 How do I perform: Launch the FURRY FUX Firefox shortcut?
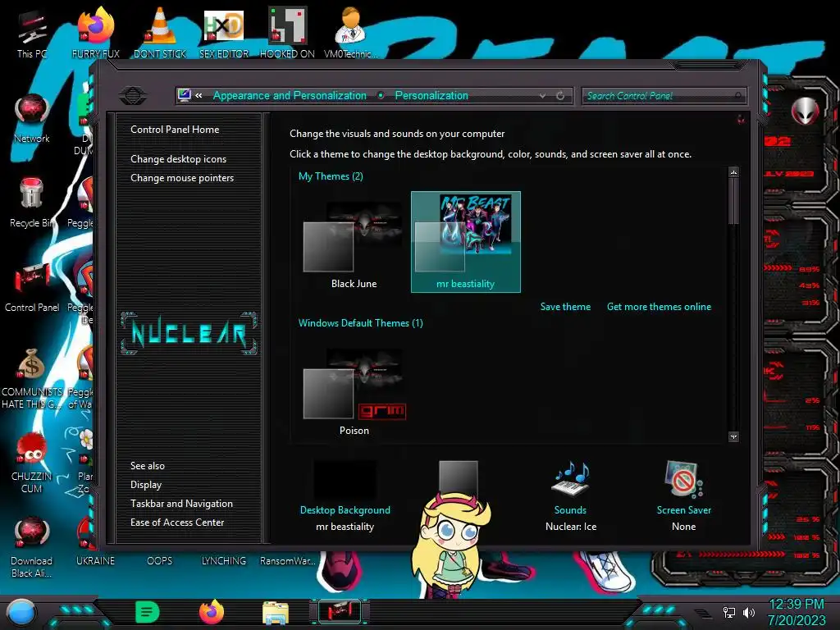pos(95,33)
